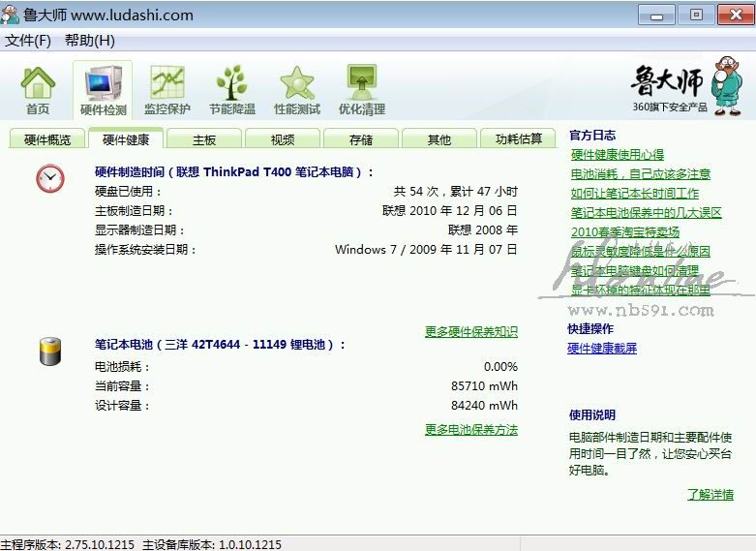Open link 显卡坏掉的特征体现在那里
This screenshot has height=551, width=756.
(x=640, y=290)
